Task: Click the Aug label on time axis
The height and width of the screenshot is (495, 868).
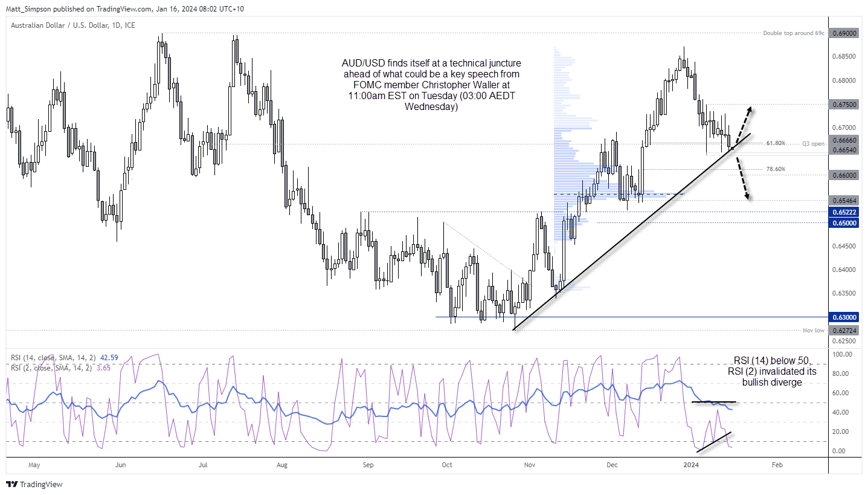Action: click(281, 465)
